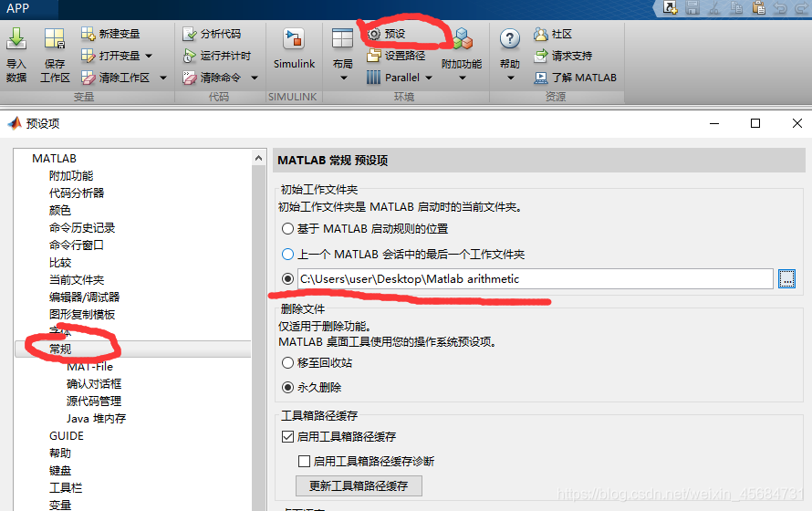Click the Analyze Code (分析代码) icon
The image size is (812, 511).
tap(190, 34)
